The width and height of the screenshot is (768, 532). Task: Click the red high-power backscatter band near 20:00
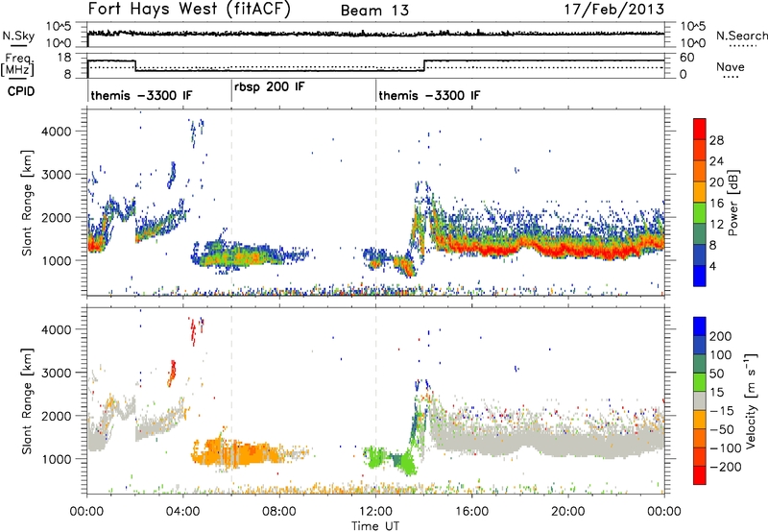click(568, 250)
